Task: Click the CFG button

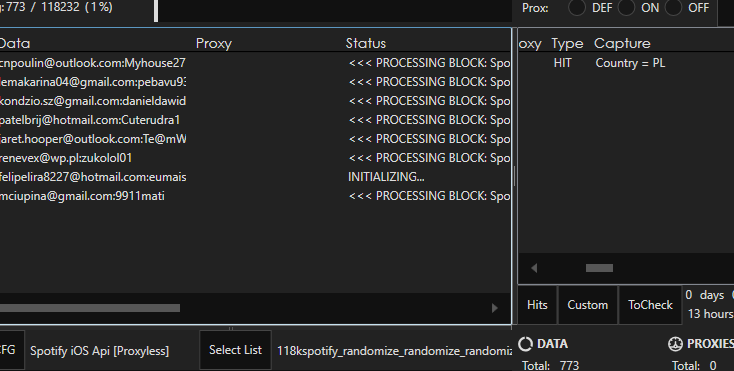Action: 8,350
